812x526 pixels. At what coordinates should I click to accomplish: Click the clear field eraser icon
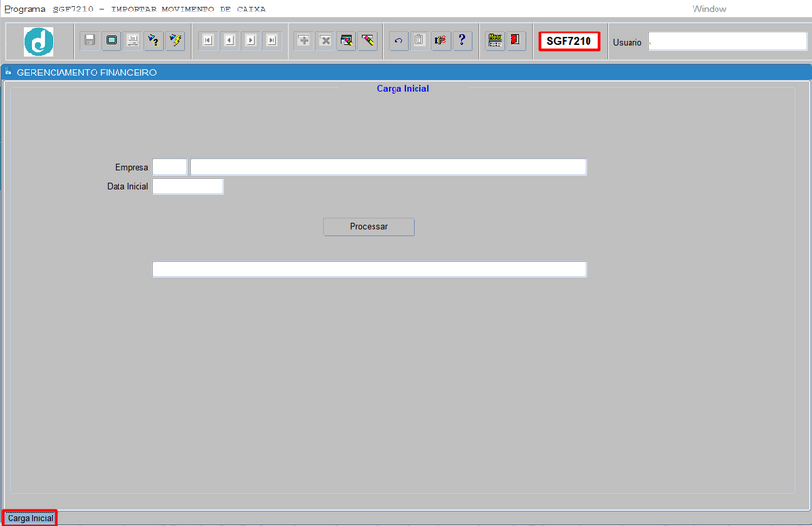pos(368,40)
